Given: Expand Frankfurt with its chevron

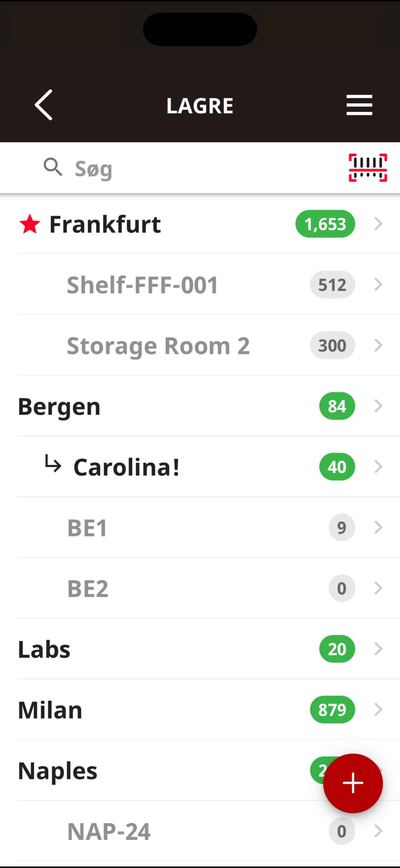Looking at the screenshot, I should coord(378,224).
